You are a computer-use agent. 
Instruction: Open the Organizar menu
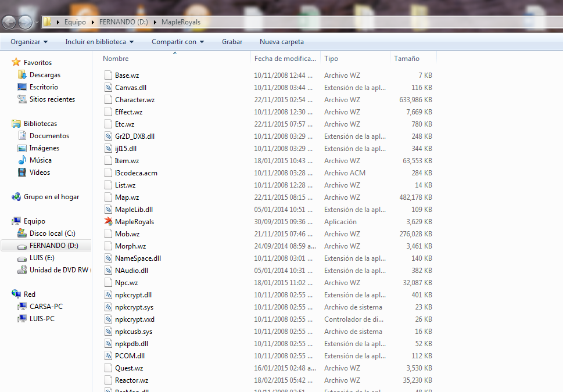coord(29,42)
